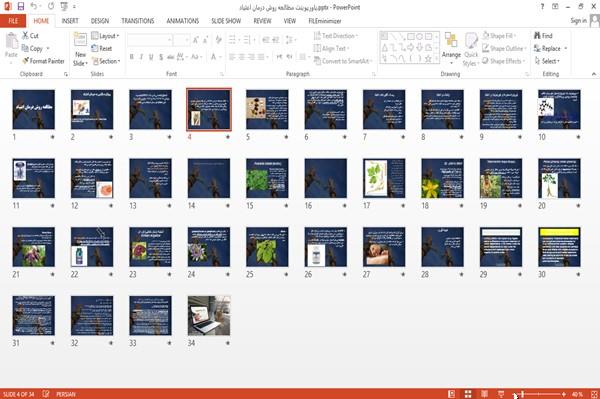Image resolution: width=600 pixels, height=399 pixels.
Task: Open the Select dropdown in Editing
Action: (x=547, y=61)
